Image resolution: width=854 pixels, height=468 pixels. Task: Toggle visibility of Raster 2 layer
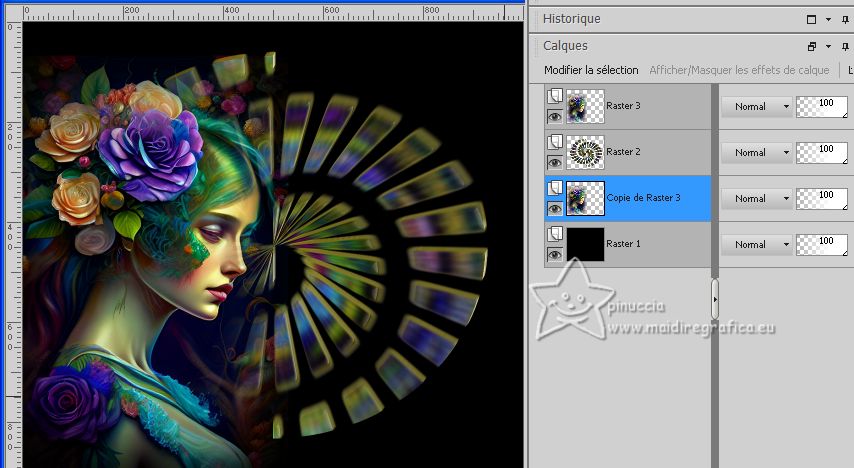pos(554,163)
